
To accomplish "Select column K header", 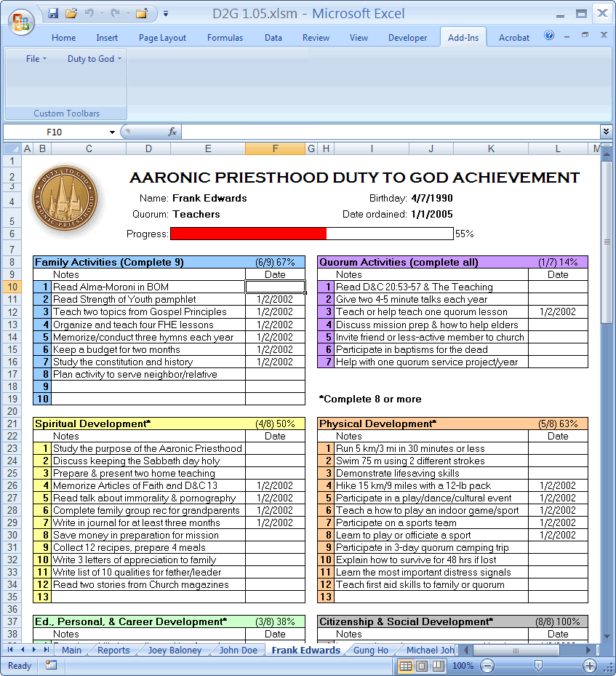I will pos(491,148).
